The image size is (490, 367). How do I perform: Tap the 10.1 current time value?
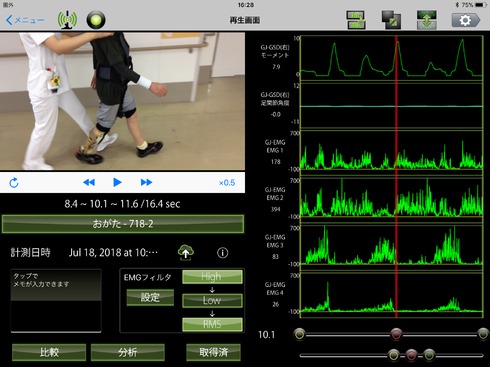point(267,335)
